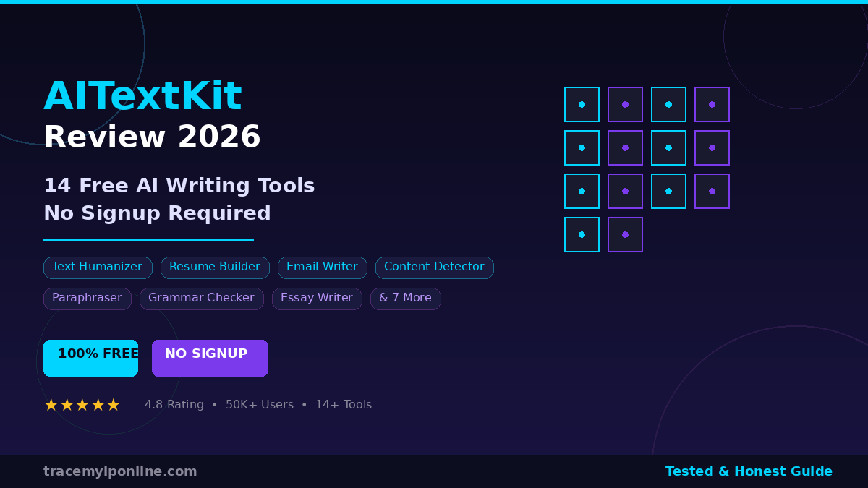
Task: Click the top-left cyan tool icon in the grid
Action: (x=582, y=104)
